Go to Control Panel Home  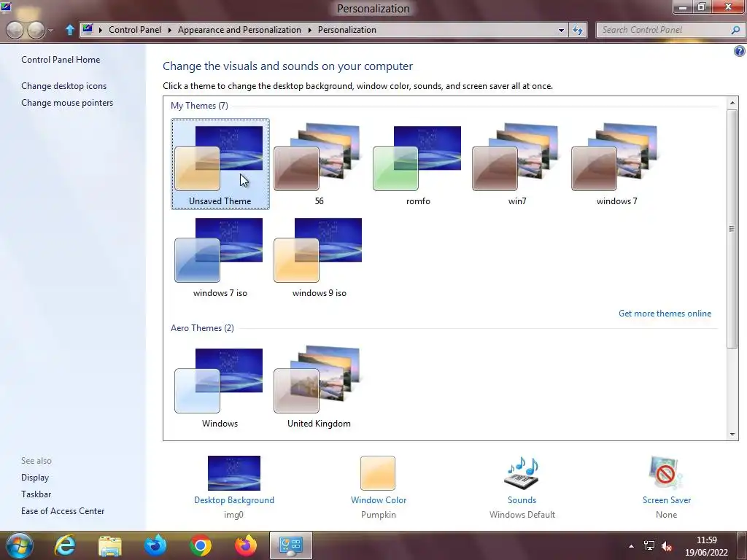[61, 60]
